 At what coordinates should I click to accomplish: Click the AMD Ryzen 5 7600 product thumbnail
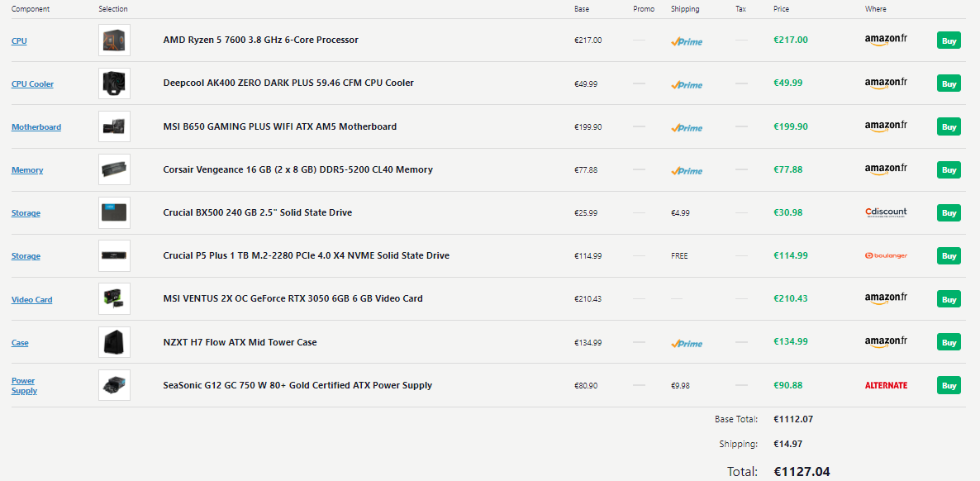point(114,40)
